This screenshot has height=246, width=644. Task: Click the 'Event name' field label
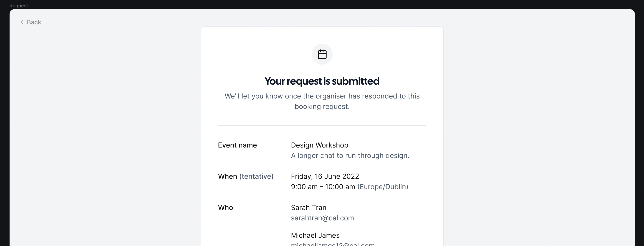tap(237, 145)
